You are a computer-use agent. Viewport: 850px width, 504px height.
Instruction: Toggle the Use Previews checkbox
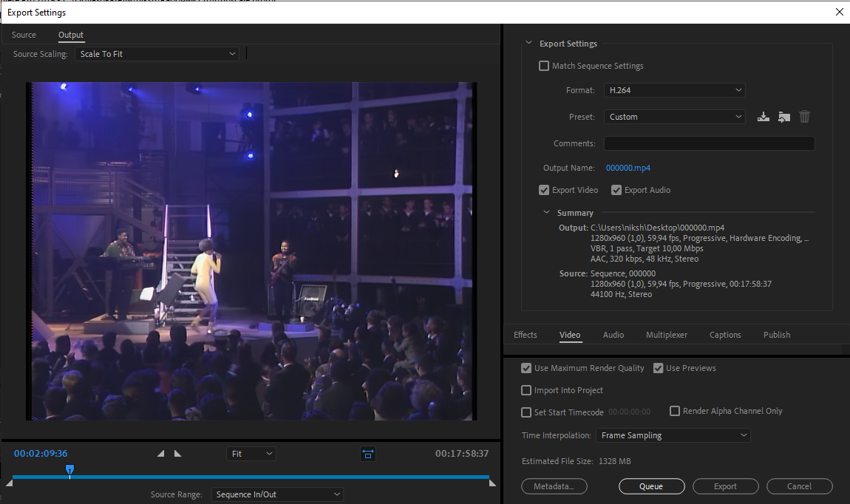coord(658,369)
